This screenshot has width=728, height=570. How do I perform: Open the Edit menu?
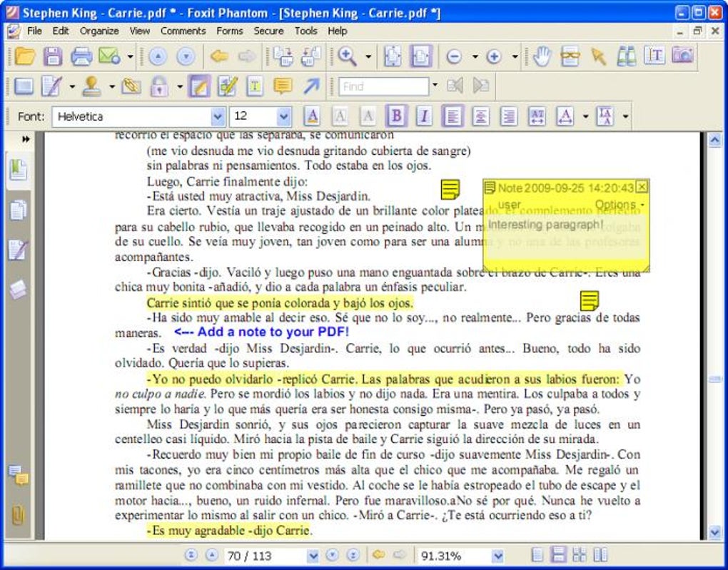61,31
